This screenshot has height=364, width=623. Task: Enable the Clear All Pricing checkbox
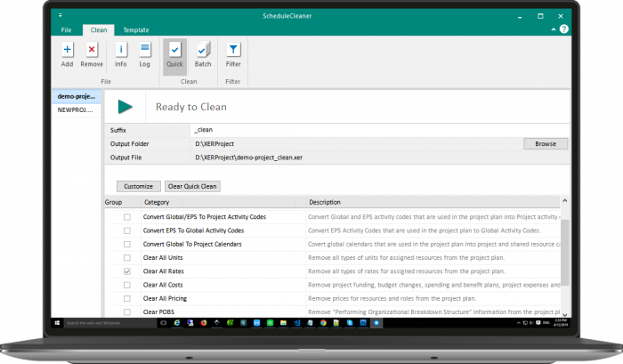click(x=126, y=298)
